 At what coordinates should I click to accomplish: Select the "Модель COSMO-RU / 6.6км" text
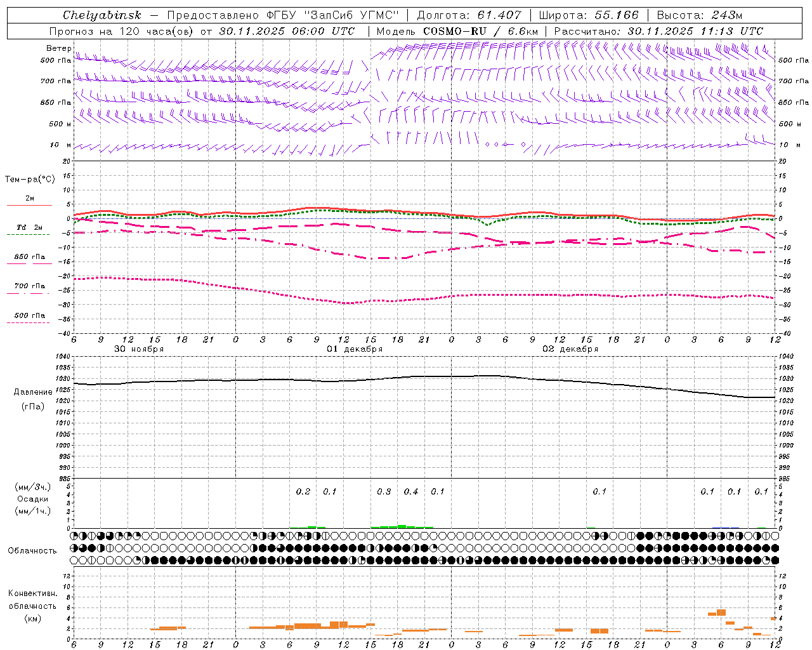457,31
